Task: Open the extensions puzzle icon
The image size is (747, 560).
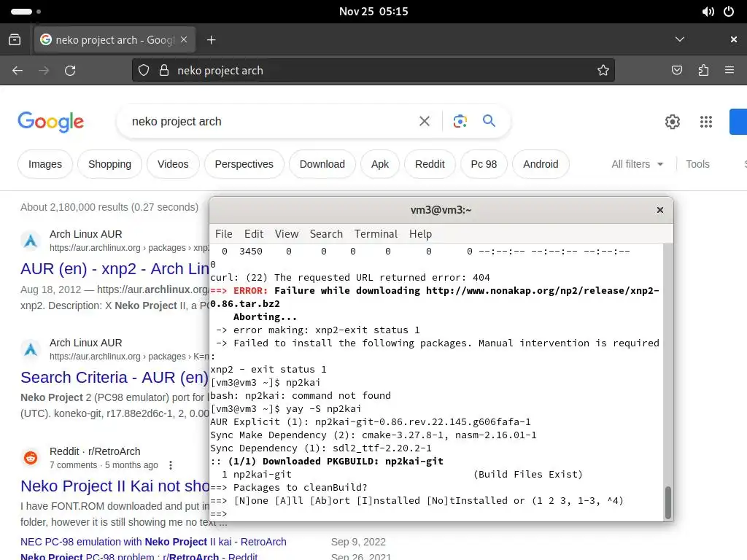Action: click(x=703, y=71)
